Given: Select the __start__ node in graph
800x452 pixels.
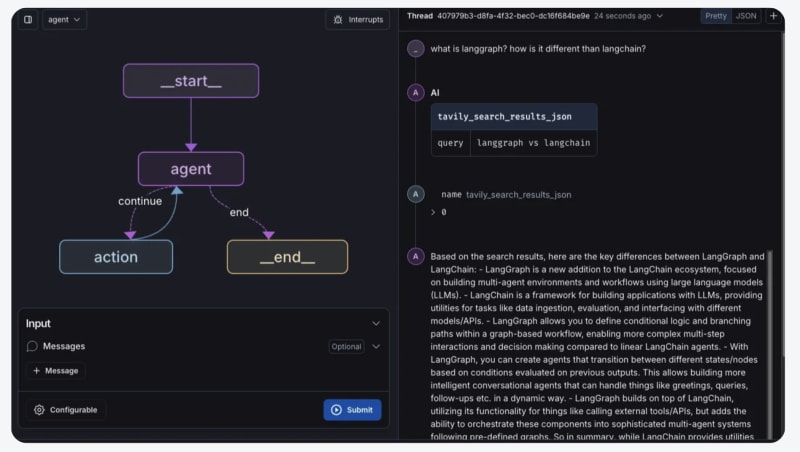Looking at the screenshot, I should point(190,81).
